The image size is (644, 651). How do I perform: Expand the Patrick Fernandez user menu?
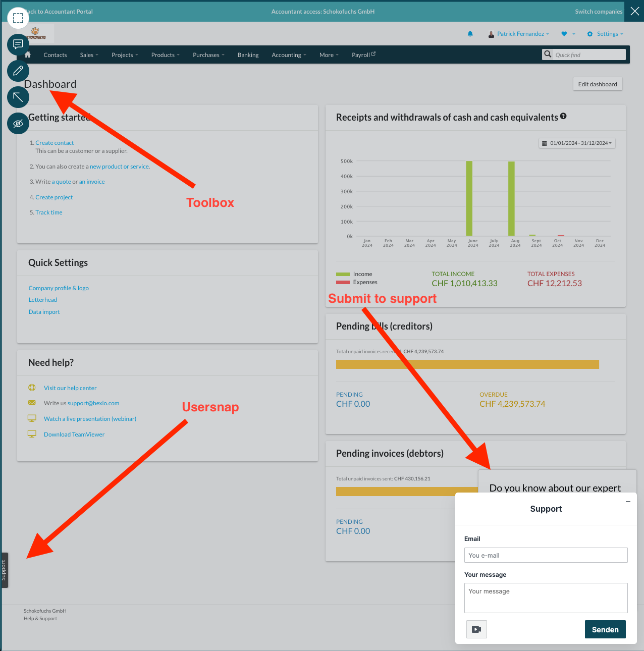519,34
